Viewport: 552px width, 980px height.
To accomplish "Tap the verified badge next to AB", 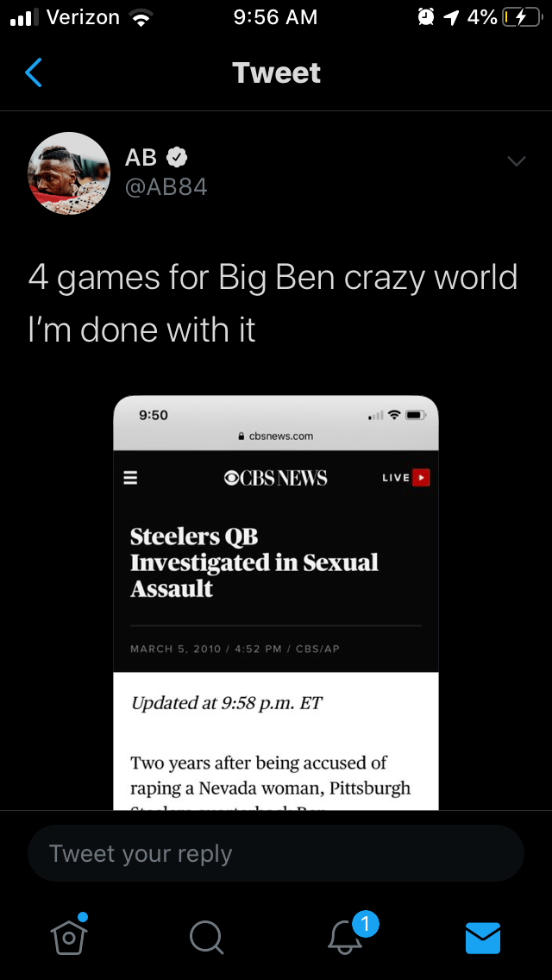I will 177,158.
